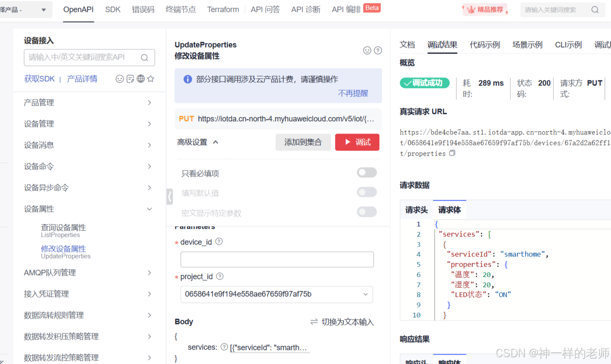Click smiley icon next to UpdateProperties title
Screen dimensions: 611x364
click(x=367, y=51)
